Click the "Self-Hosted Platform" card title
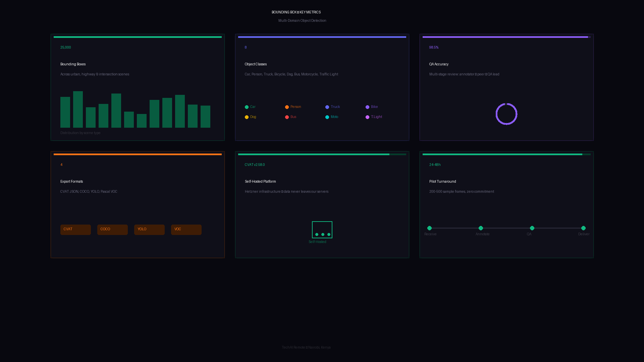644x362 pixels. click(260, 182)
